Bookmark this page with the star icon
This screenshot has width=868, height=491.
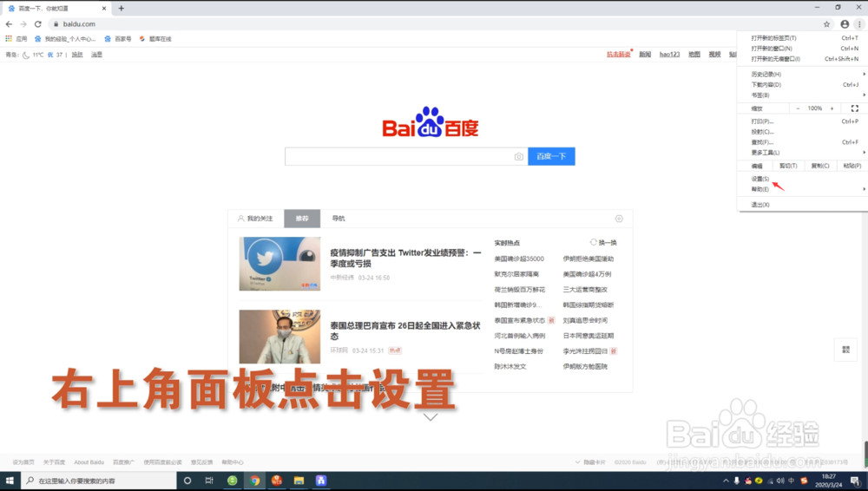826,23
